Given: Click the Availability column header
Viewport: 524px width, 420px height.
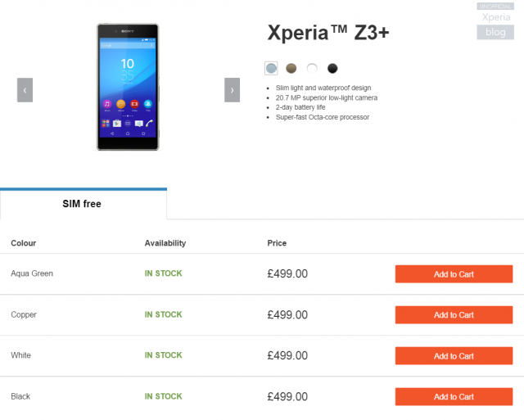Looking at the screenshot, I should point(165,243).
